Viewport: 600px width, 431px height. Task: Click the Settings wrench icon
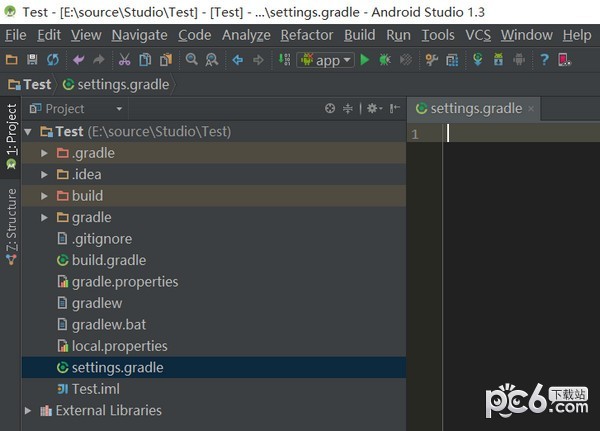432,60
